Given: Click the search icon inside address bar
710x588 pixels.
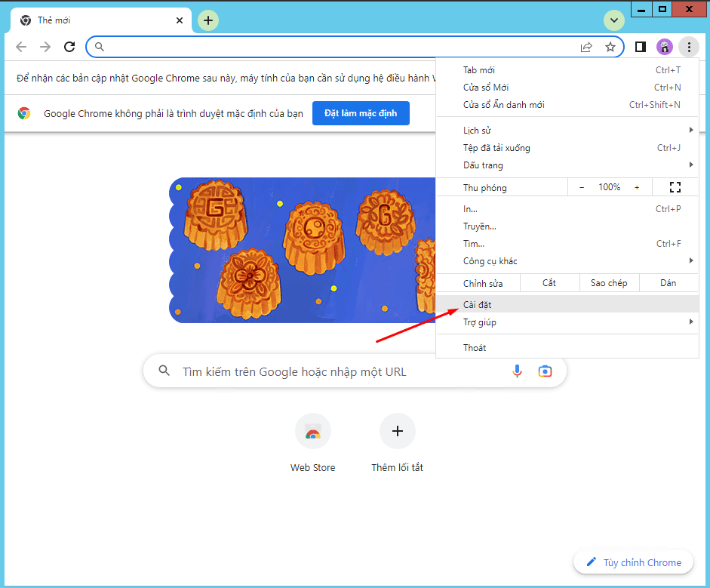Looking at the screenshot, I should tap(100, 47).
